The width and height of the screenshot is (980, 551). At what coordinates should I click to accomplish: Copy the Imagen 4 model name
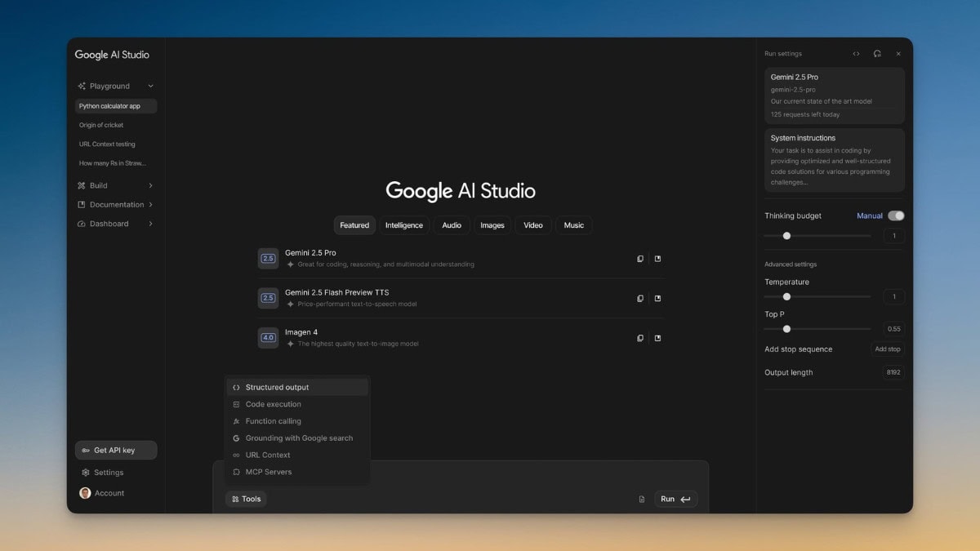pyautogui.click(x=640, y=338)
